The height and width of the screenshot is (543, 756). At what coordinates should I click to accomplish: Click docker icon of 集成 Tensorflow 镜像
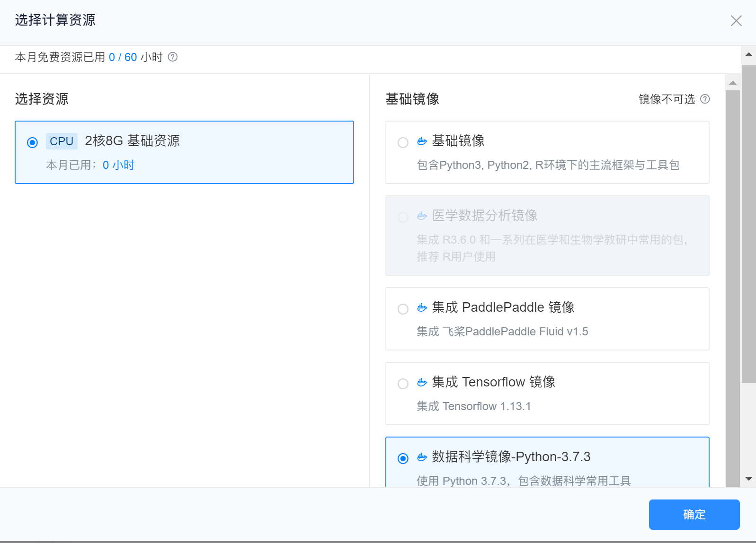coord(422,382)
